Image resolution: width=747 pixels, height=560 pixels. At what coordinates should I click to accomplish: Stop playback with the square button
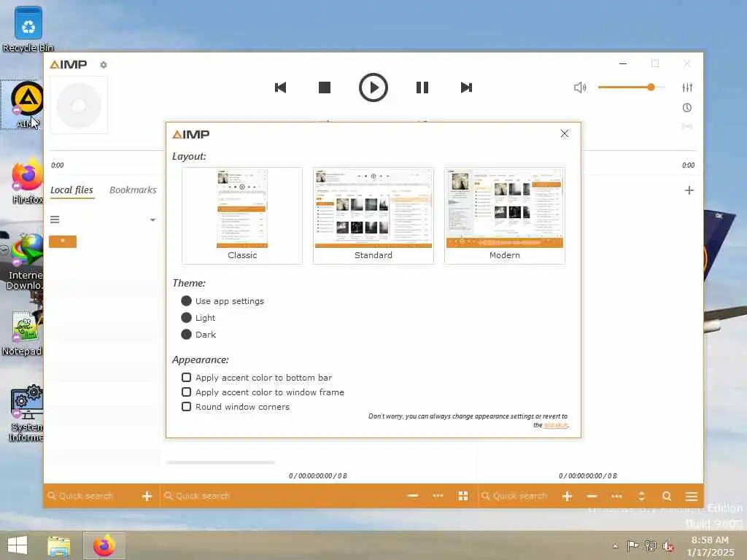325,87
